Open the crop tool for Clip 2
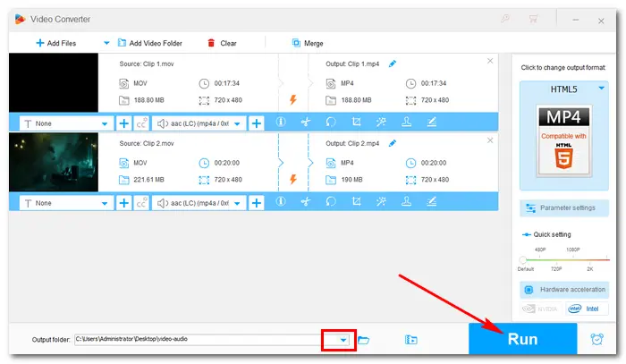626x364 pixels. tap(356, 201)
